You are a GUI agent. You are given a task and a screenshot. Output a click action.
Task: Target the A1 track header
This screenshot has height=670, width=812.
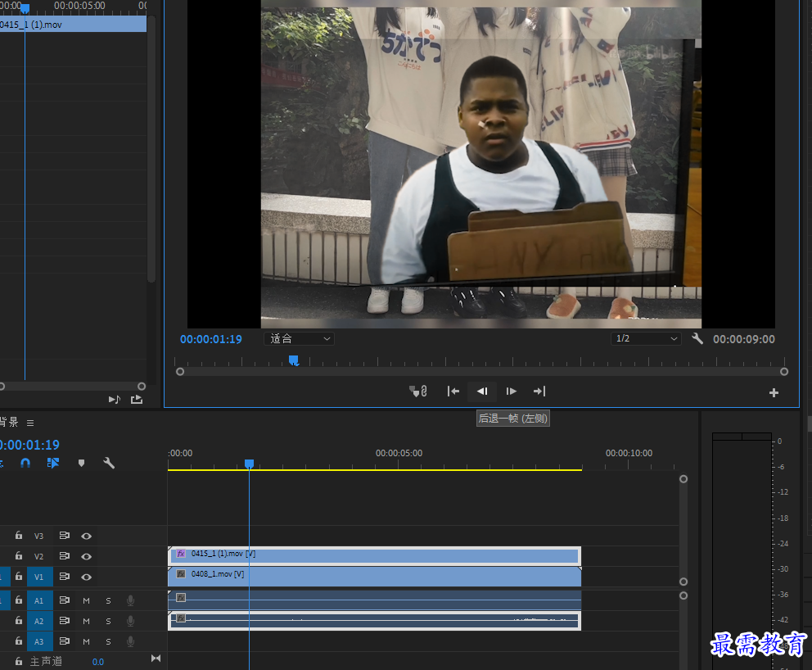(39, 600)
